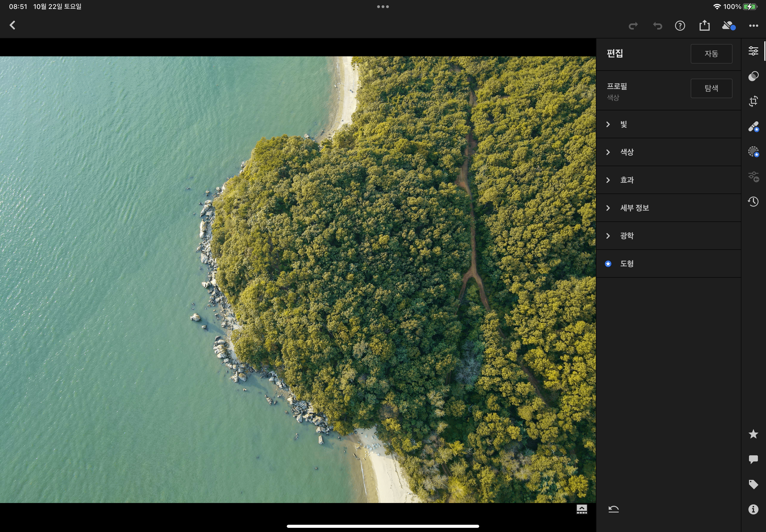
Task: Click the star rating icon
Action: (753, 434)
